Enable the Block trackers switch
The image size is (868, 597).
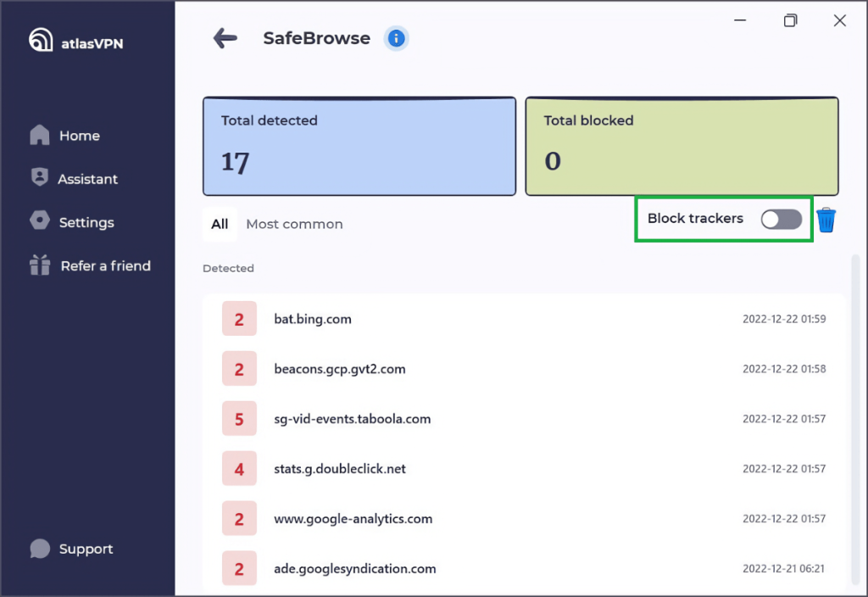point(781,220)
